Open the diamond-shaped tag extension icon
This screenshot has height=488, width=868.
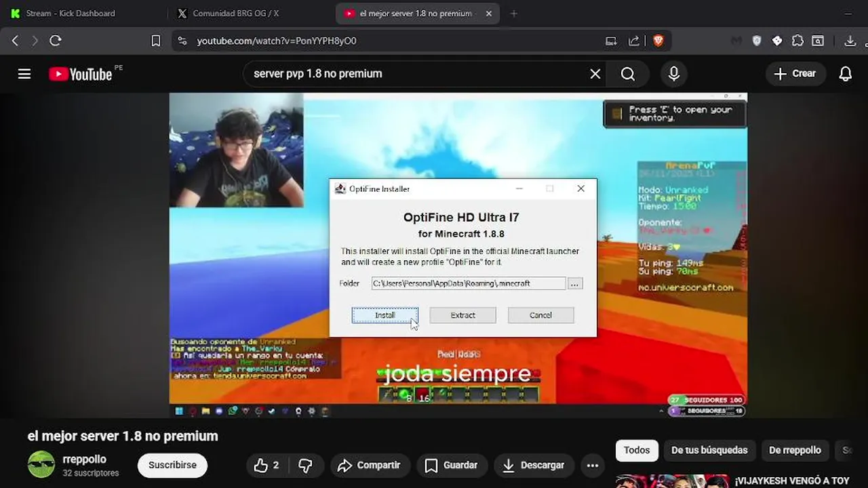(777, 41)
